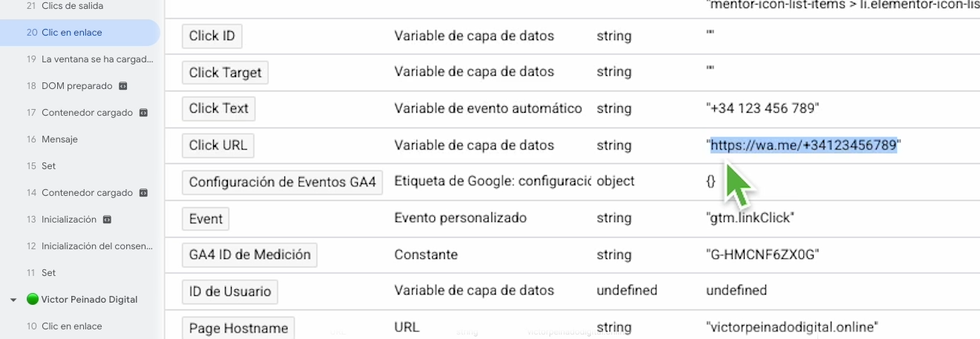Open the Click ID variable
Viewport: 980px width, 339px height.
(212, 36)
